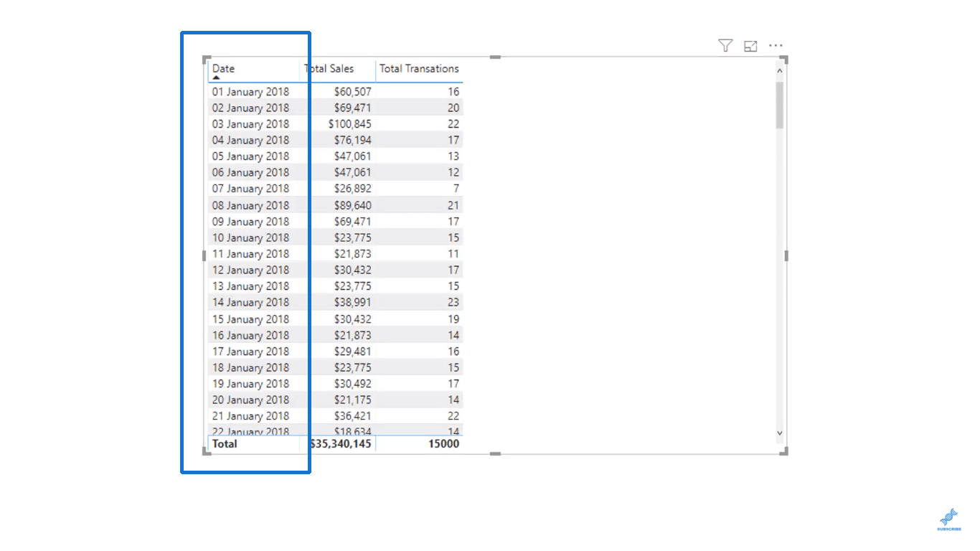
Task: Select the 19 January 2018 date cell
Action: coord(250,384)
